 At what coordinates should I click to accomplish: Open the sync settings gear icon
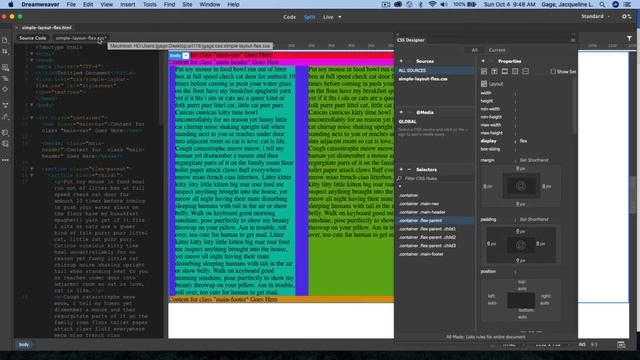626,16
